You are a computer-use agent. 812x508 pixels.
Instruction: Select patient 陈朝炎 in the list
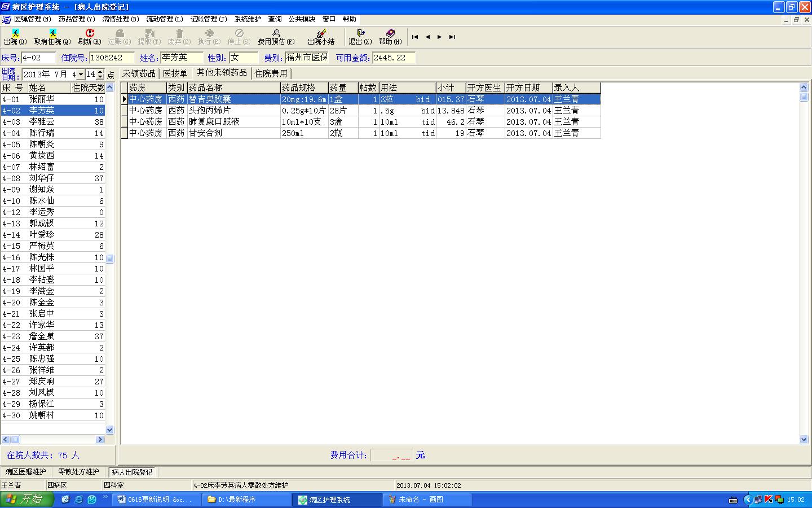pyautogui.click(x=53, y=144)
